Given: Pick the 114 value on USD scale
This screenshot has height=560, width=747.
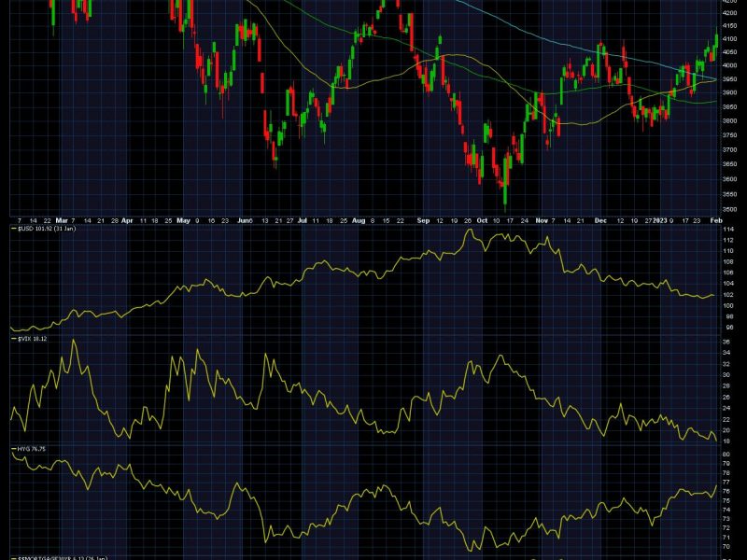Looking at the screenshot, I should point(728,230).
